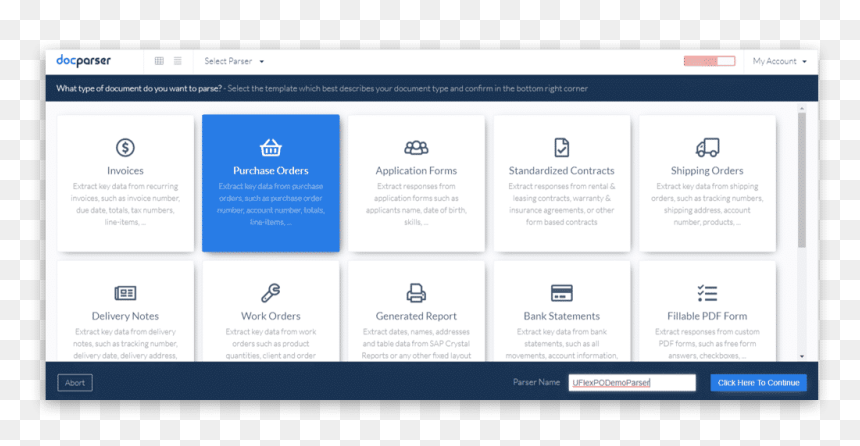Open the My Account menu
The height and width of the screenshot is (446, 860).
coord(779,61)
